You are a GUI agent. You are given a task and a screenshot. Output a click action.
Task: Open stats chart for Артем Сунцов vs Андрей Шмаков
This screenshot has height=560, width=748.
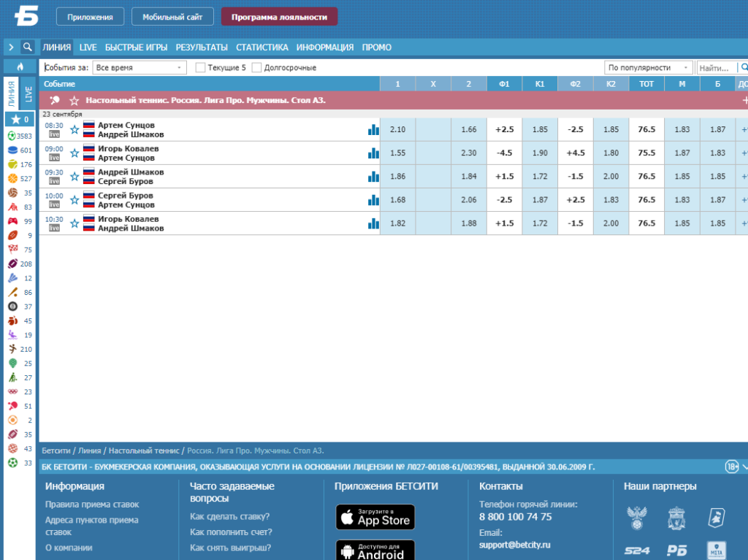pyautogui.click(x=373, y=129)
